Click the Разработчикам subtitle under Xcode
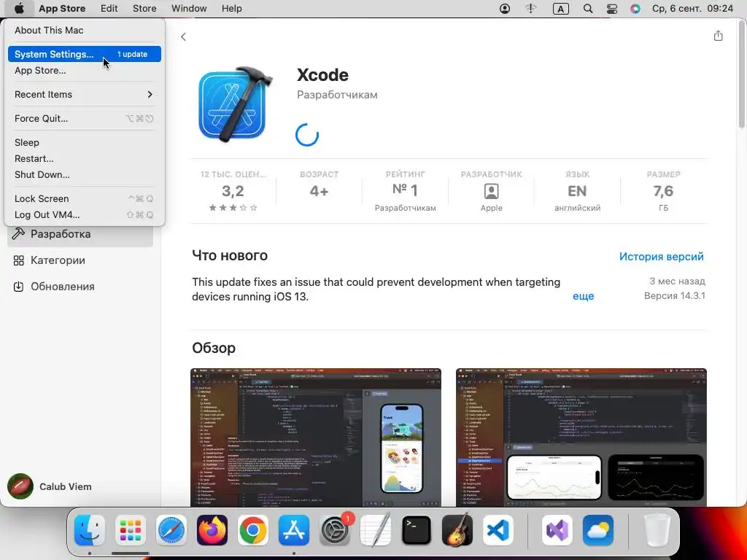The image size is (747, 560). click(337, 94)
